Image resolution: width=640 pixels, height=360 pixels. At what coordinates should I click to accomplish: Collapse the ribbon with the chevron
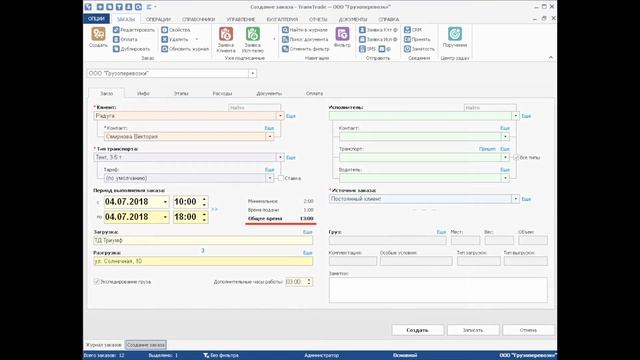pyautogui.click(x=551, y=58)
